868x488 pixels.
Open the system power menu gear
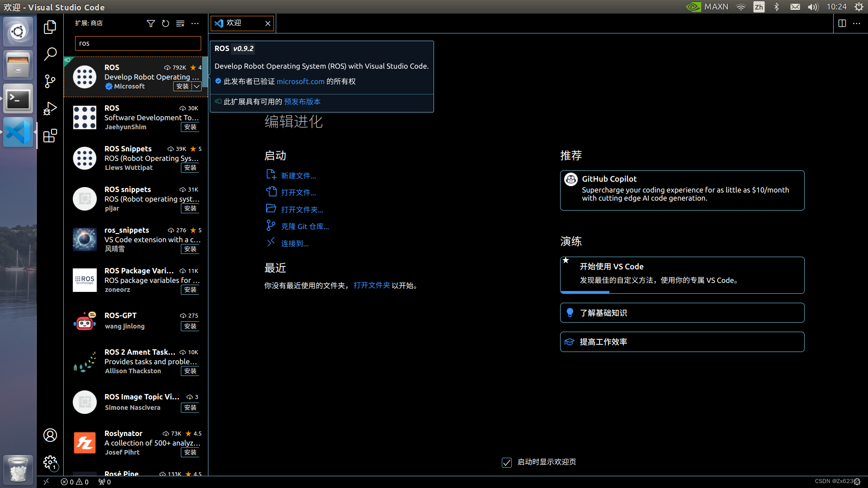click(859, 7)
